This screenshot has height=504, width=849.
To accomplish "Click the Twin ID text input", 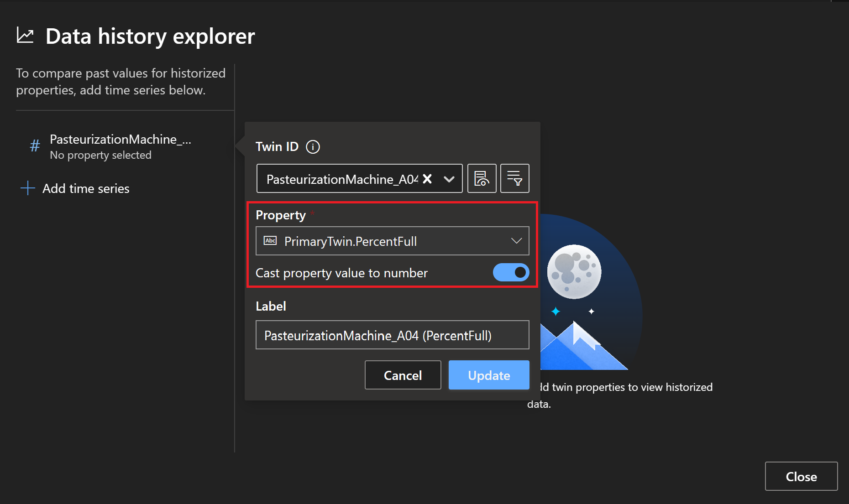I will pyautogui.click(x=341, y=179).
